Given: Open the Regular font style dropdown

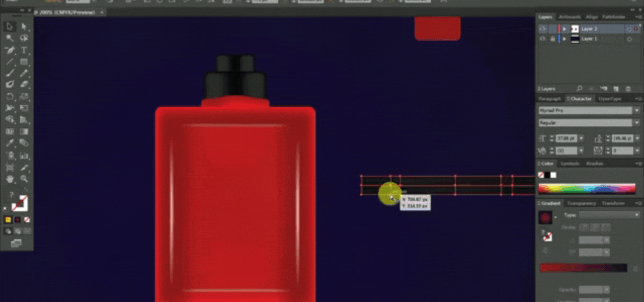Looking at the screenshot, I should pos(636,123).
